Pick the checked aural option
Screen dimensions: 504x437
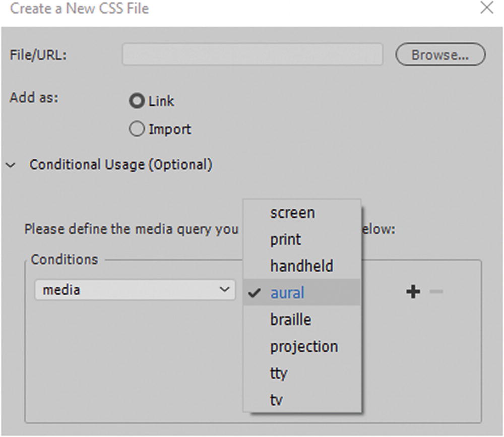pyautogui.click(x=287, y=293)
